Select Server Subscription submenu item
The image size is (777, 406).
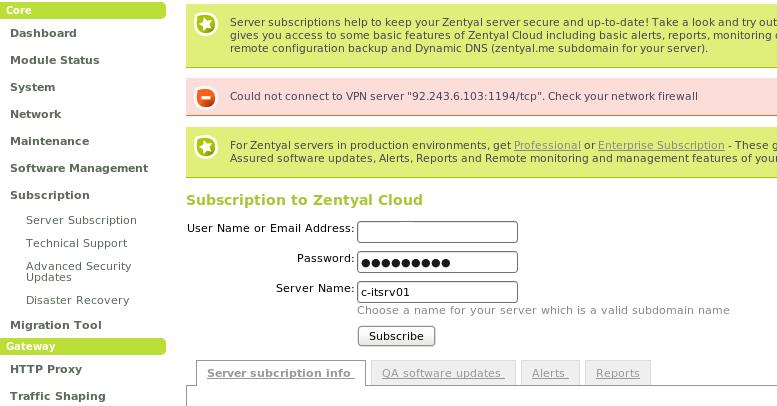(x=81, y=220)
